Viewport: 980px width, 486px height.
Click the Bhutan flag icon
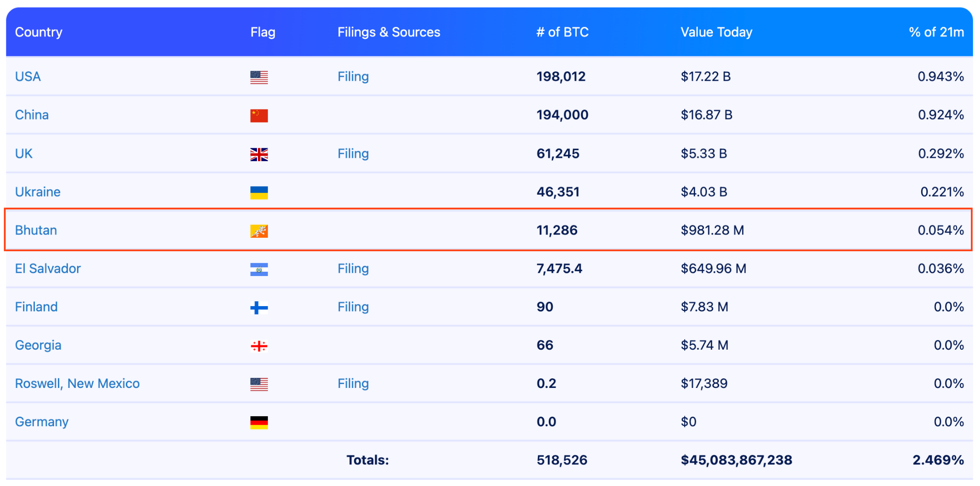click(259, 231)
